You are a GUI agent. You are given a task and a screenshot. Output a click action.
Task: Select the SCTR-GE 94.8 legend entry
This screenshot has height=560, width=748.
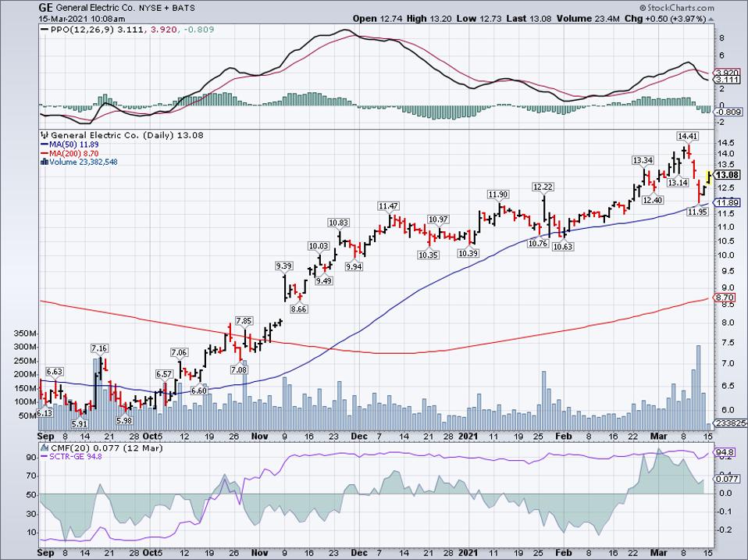click(76, 456)
